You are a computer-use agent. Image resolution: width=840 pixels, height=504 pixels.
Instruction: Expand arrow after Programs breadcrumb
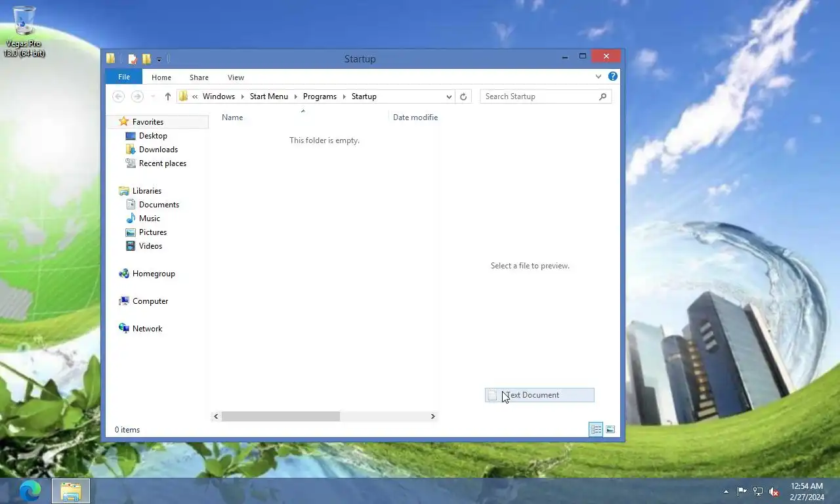344,96
